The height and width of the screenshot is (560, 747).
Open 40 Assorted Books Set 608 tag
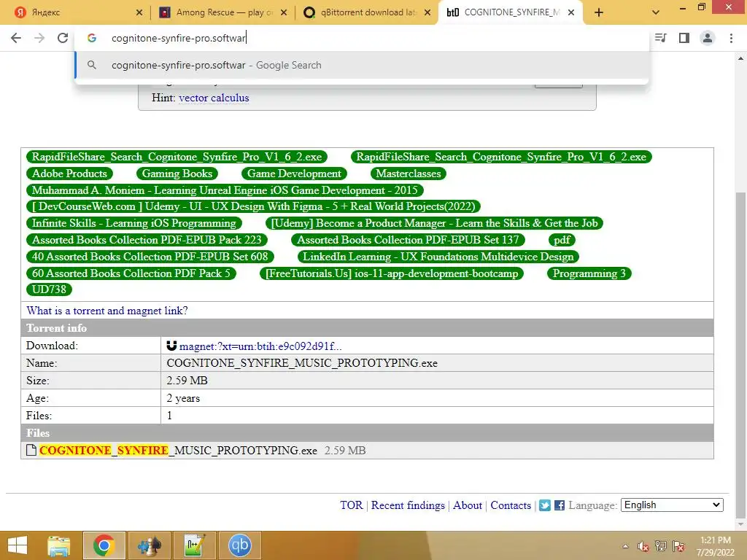(150, 256)
